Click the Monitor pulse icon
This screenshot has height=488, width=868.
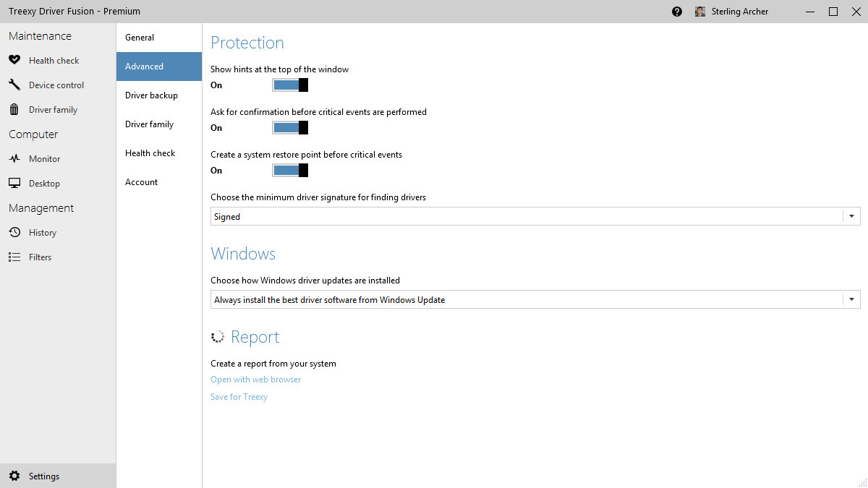14,158
